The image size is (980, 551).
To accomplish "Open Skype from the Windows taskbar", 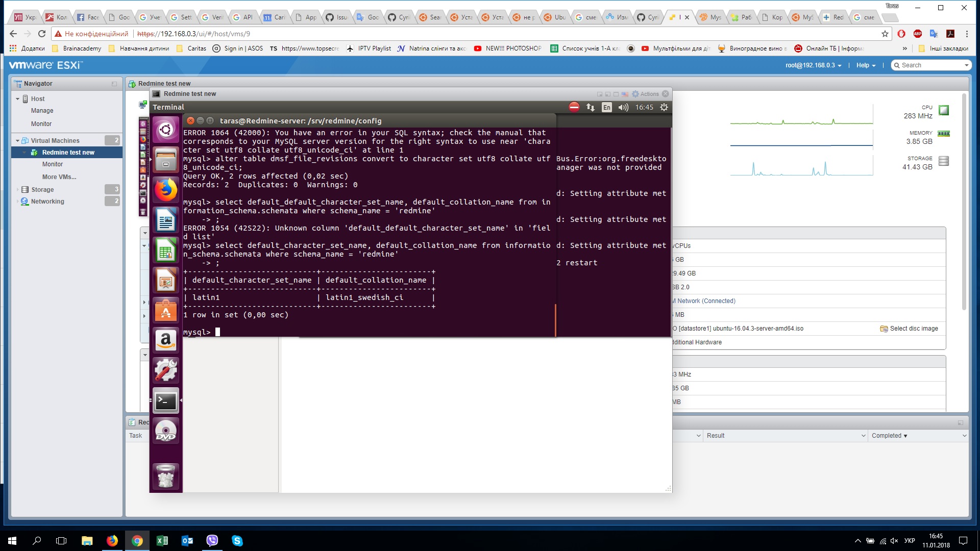I will tap(238, 541).
